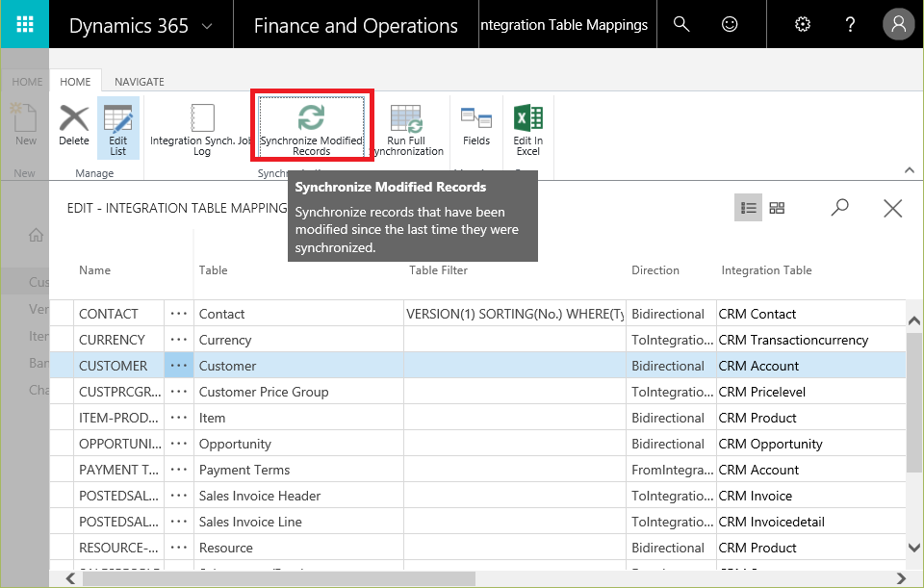Open the user account avatar
924x588 pixels.
pyautogui.click(x=899, y=24)
